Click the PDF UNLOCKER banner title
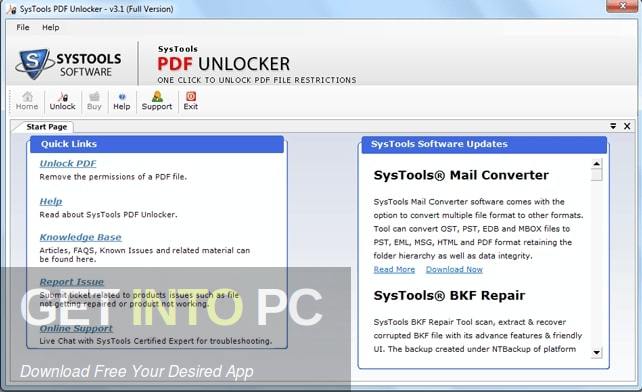642x392 pixels. 224,64
